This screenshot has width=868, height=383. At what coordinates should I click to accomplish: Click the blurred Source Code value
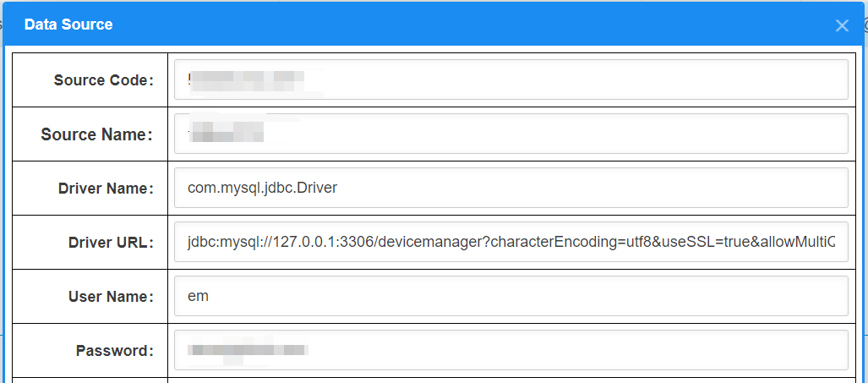tap(245, 81)
